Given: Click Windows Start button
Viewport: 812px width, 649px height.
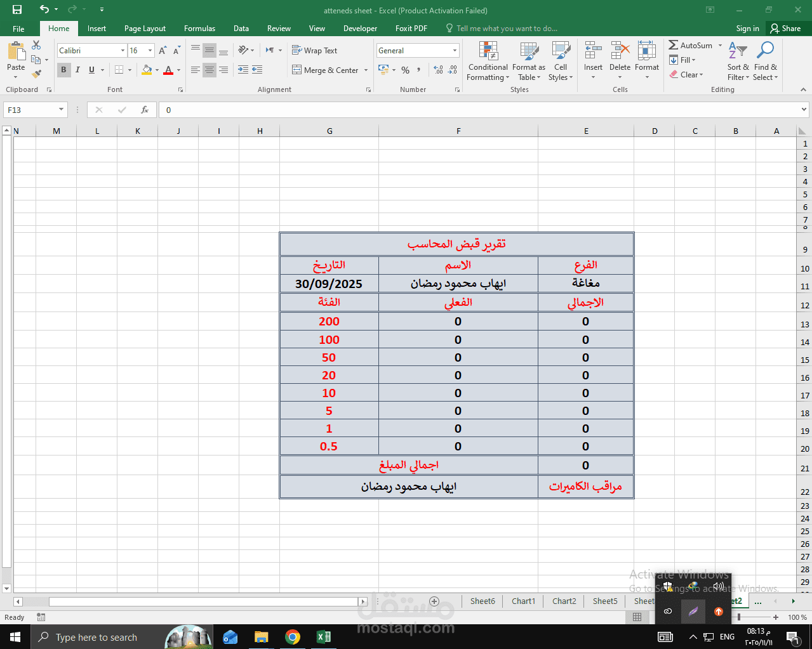Looking at the screenshot, I should point(15,637).
